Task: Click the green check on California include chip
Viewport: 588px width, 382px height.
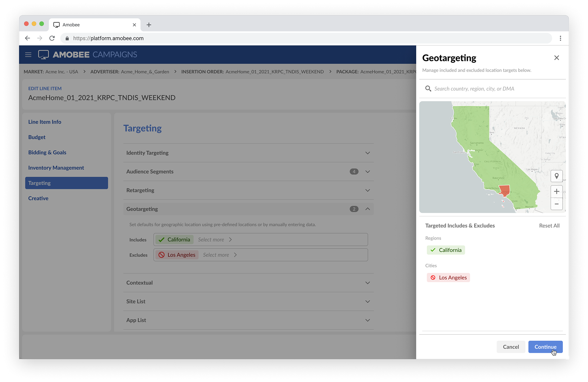Action: [161, 240]
